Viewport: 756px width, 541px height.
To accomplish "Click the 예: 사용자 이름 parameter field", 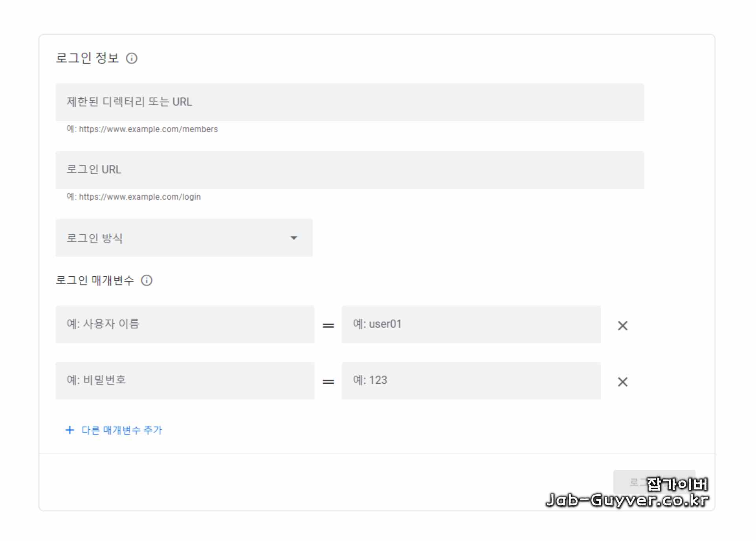I will click(185, 324).
